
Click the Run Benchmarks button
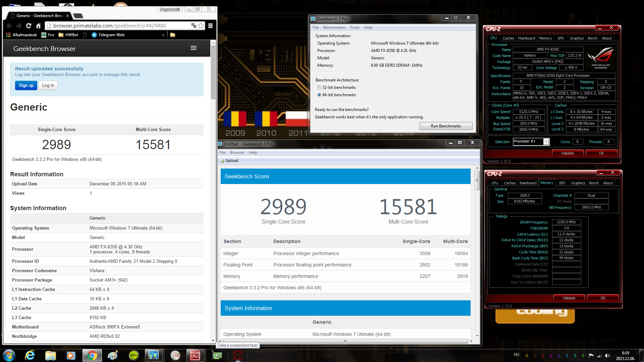pyautogui.click(x=446, y=126)
